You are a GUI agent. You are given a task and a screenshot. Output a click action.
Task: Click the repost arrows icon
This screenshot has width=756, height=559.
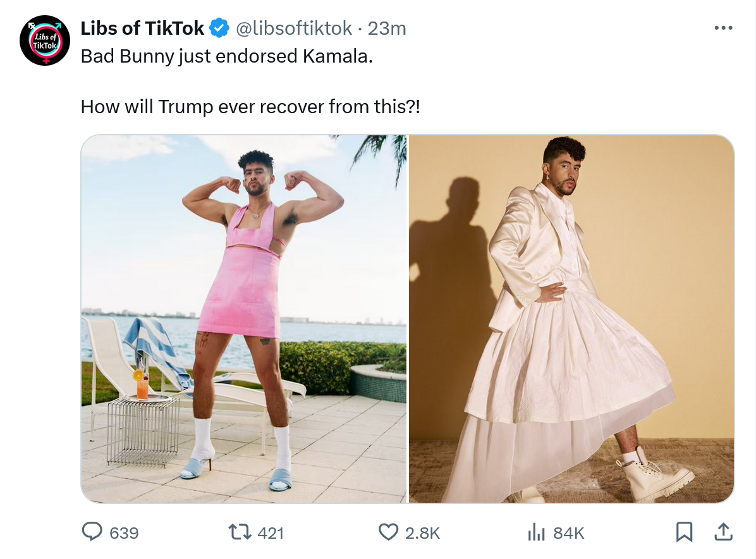[x=240, y=532]
